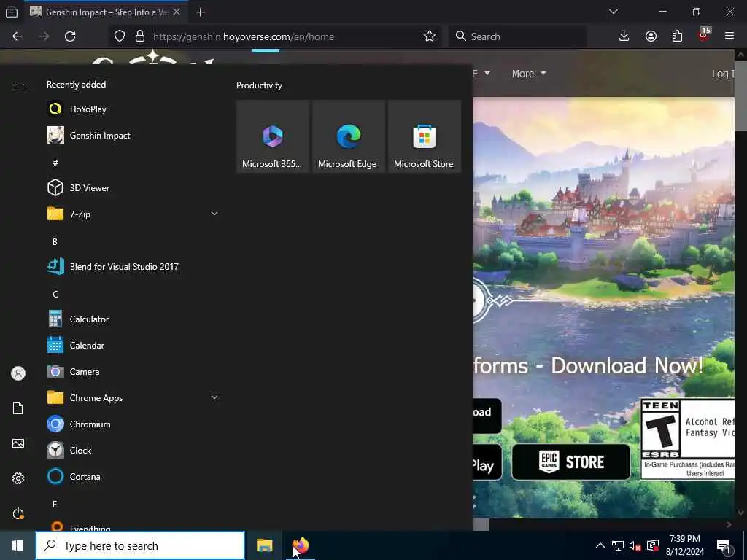The image size is (747, 560).
Task: Expand 7-Zip folder
Action: point(133,214)
